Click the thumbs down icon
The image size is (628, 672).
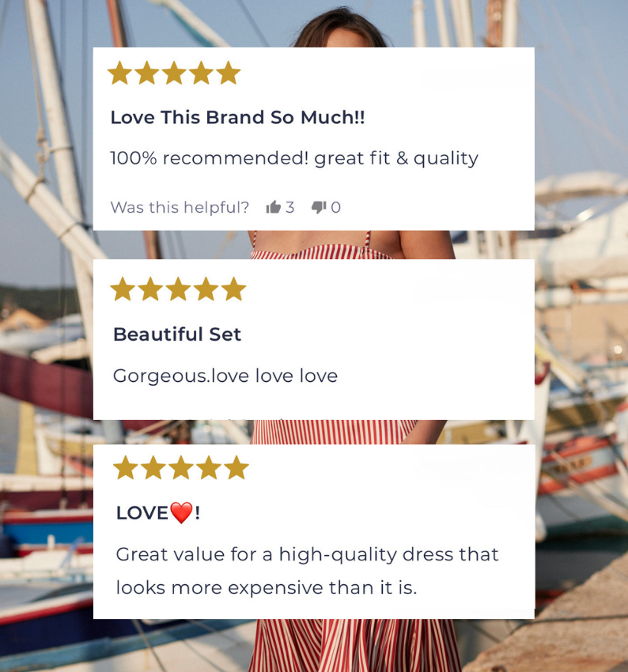pos(319,207)
